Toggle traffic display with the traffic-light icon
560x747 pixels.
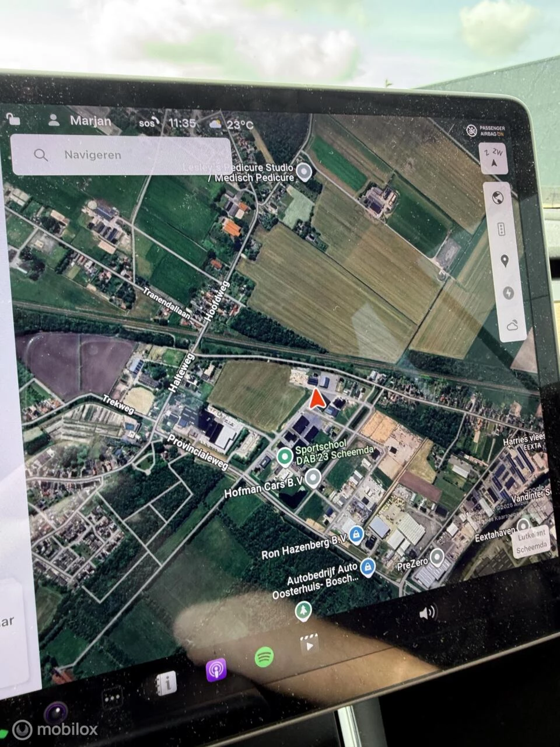pyautogui.click(x=501, y=229)
